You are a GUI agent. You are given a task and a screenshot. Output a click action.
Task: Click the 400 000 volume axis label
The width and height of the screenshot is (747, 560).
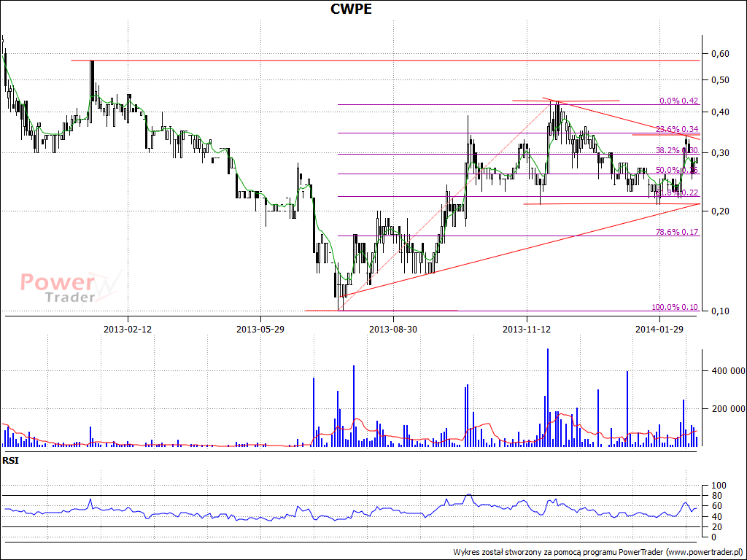[x=726, y=371]
